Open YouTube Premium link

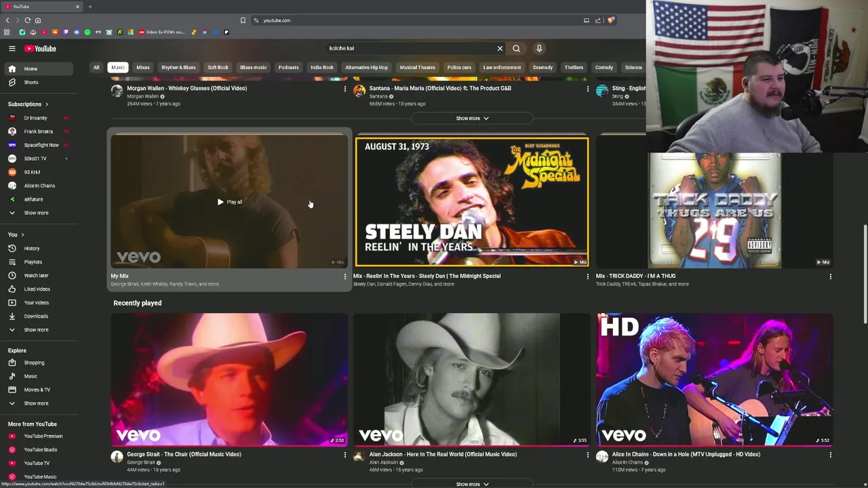[x=37, y=436]
